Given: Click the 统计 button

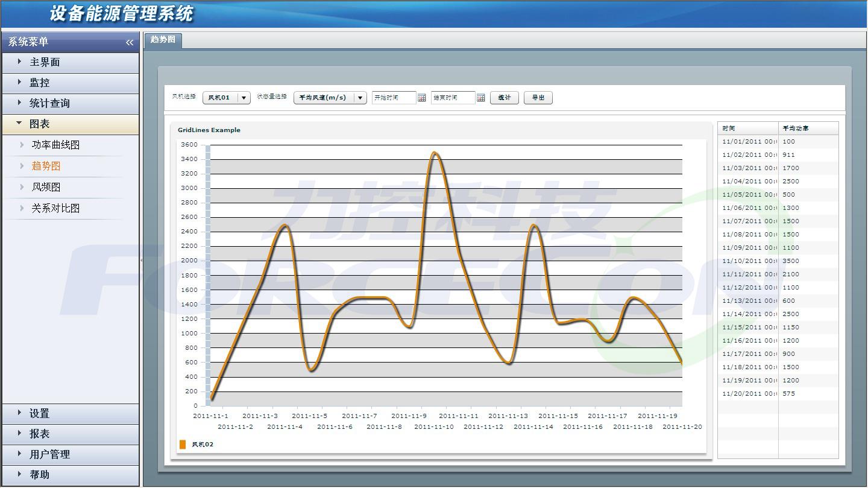Looking at the screenshot, I should point(505,98).
